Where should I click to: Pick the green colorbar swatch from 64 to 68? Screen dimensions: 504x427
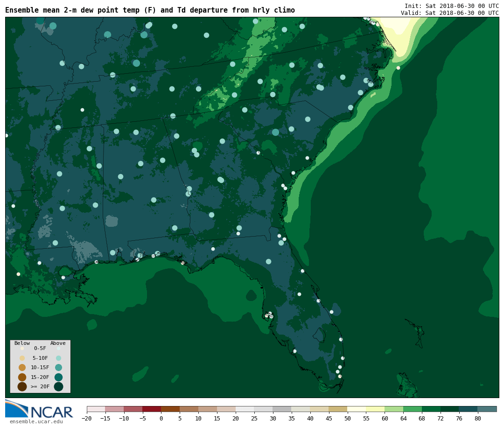pyautogui.click(x=413, y=409)
